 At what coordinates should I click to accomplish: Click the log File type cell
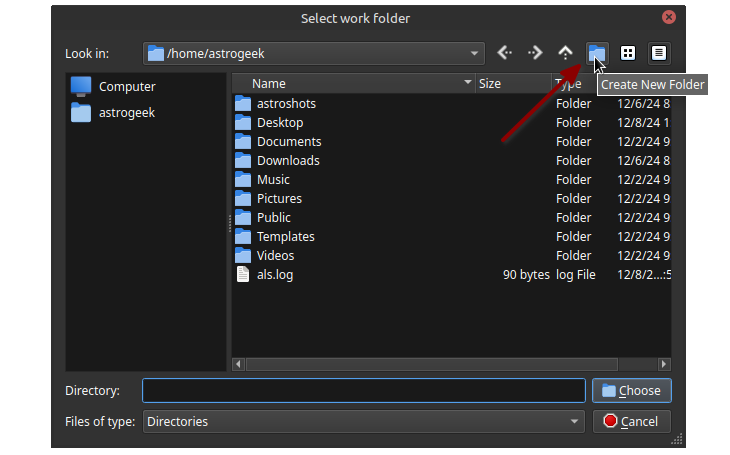coord(575,275)
